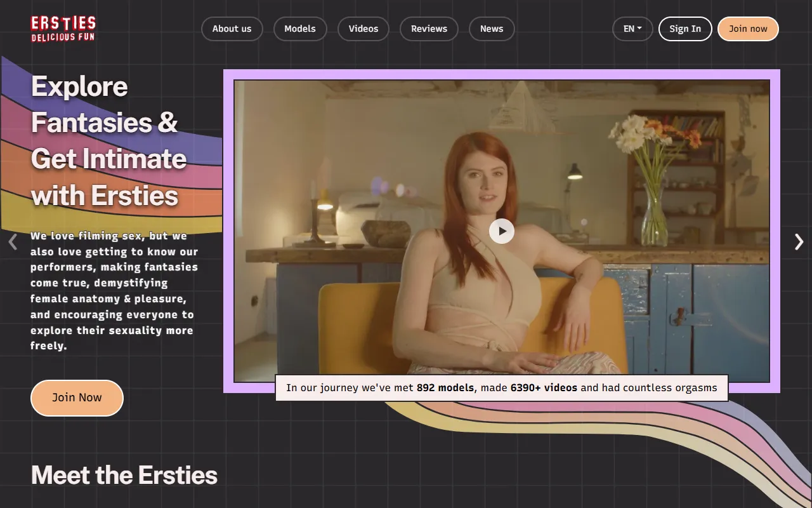Click the Ersties Delicious Fun logo
The image size is (812, 508).
tap(63, 29)
